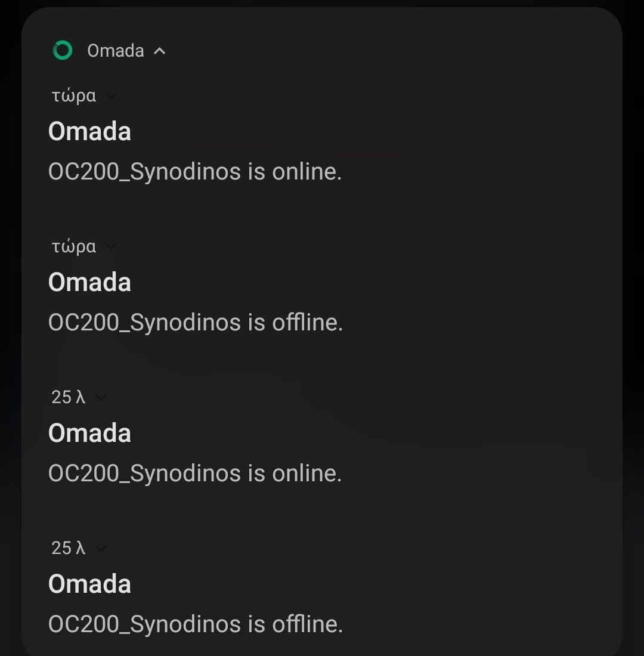644x656 pixels.
Task: Expand the 'τώρα' online notification chevron
Action: 111,96
